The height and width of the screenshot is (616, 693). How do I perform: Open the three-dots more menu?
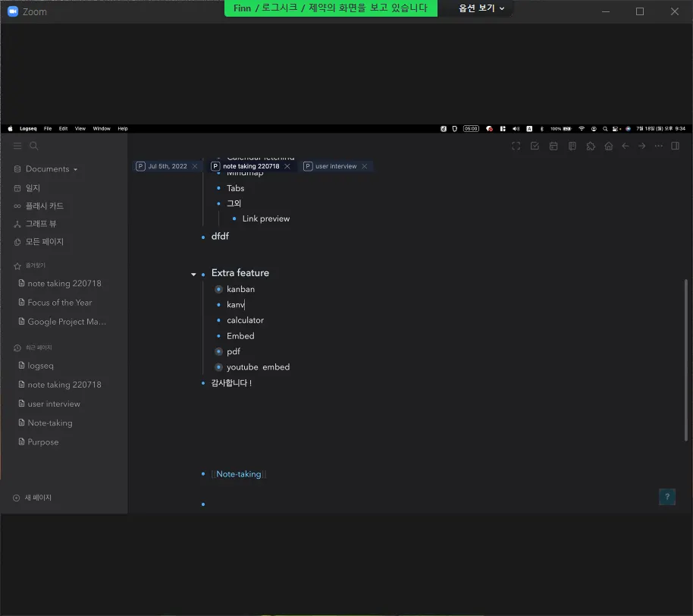click(x=659, y=146)
